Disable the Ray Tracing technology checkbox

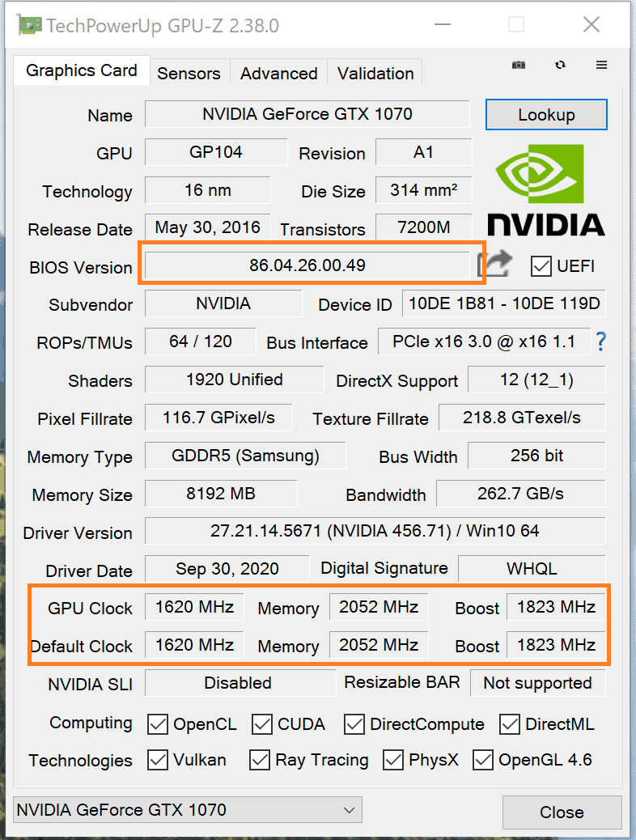(x=260, y=760)
